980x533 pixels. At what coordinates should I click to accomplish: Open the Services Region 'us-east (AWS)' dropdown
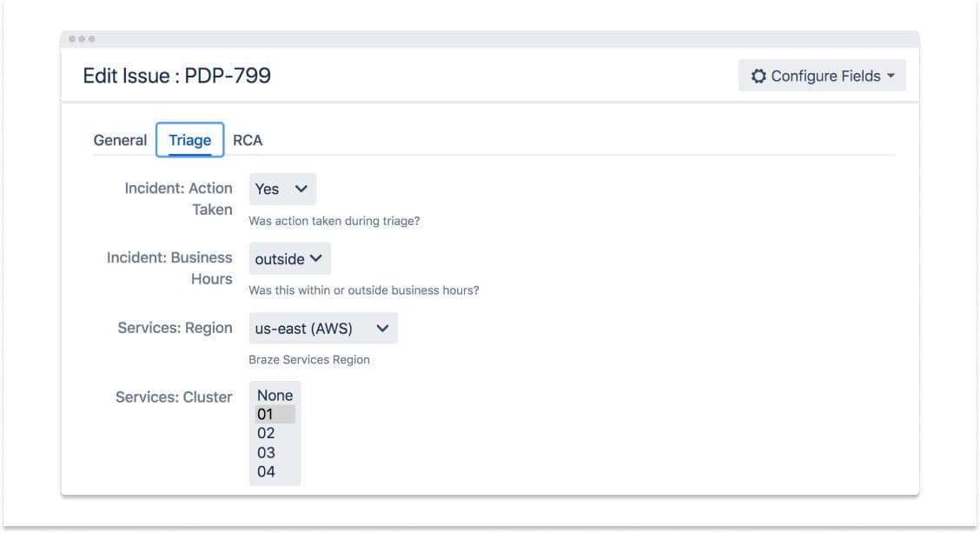pyautogui.click(x=323, y=329)
